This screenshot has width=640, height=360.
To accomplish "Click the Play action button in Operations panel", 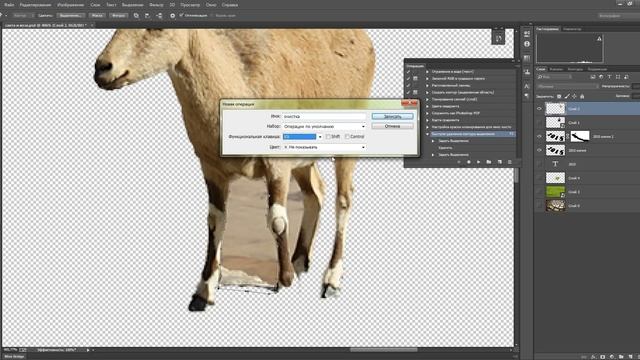I will point(478,162).
